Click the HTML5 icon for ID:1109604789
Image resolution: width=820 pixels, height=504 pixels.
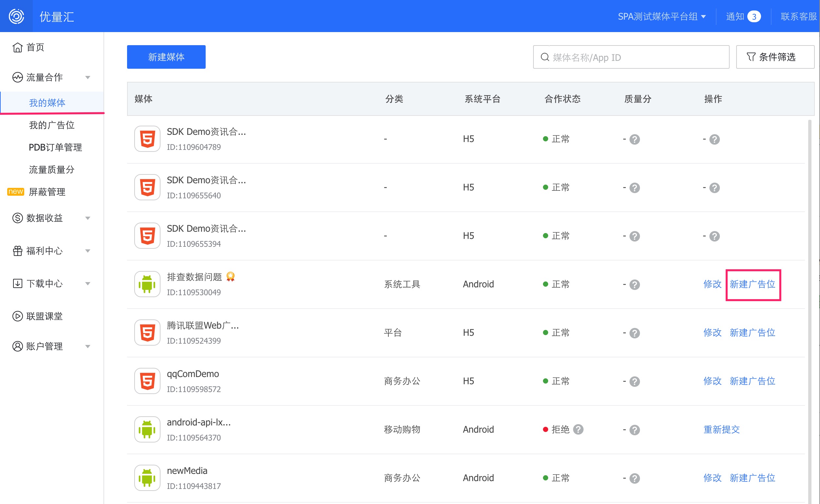(147, 139)
